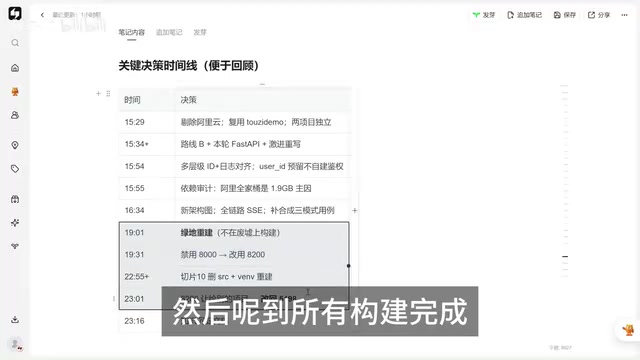Viewport: 640px width, 360px height.
Task: Open the location pin icon in the sidebar
Action: click(x=15, y=145)
